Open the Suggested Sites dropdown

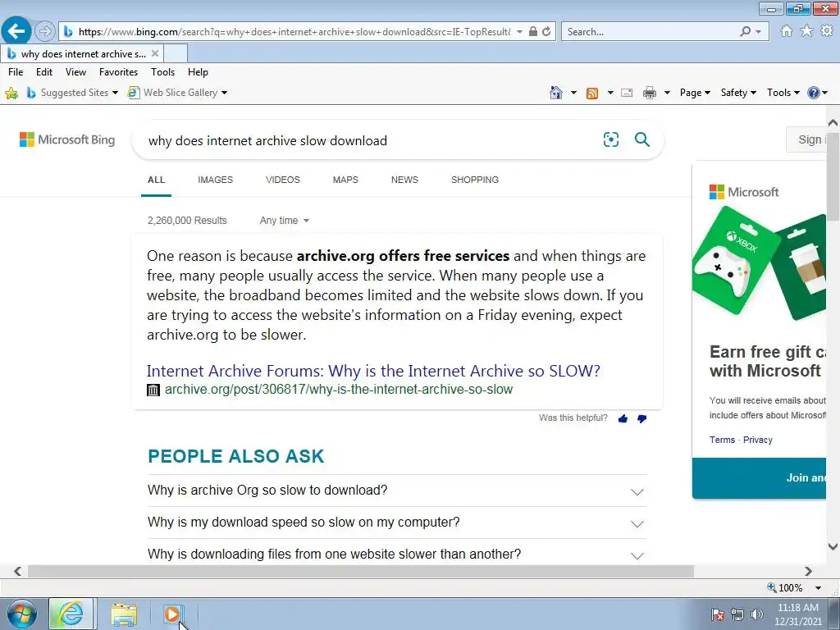115,93
